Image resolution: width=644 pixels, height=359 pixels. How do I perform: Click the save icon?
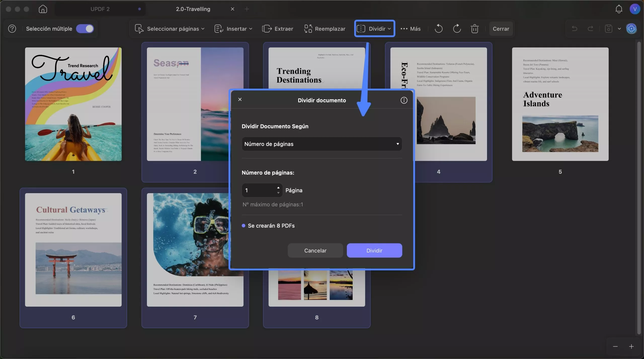click(608, 29)
